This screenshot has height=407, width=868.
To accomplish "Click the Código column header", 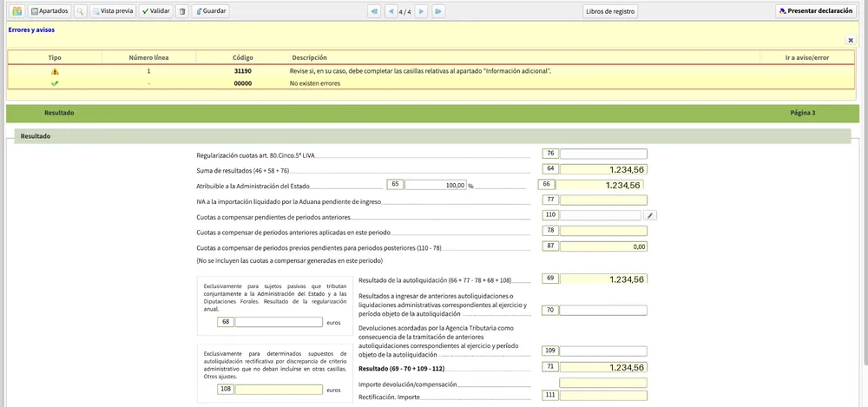I will coord(243,57).
